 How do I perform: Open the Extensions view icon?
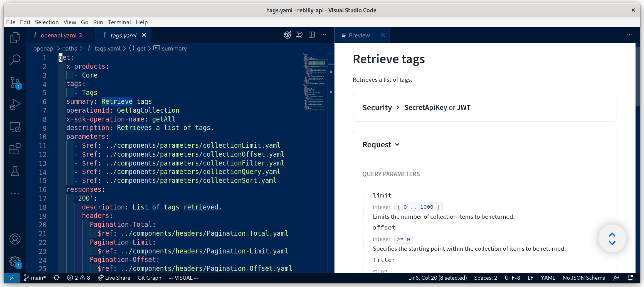pyautogui.click(x=15, y=149)
